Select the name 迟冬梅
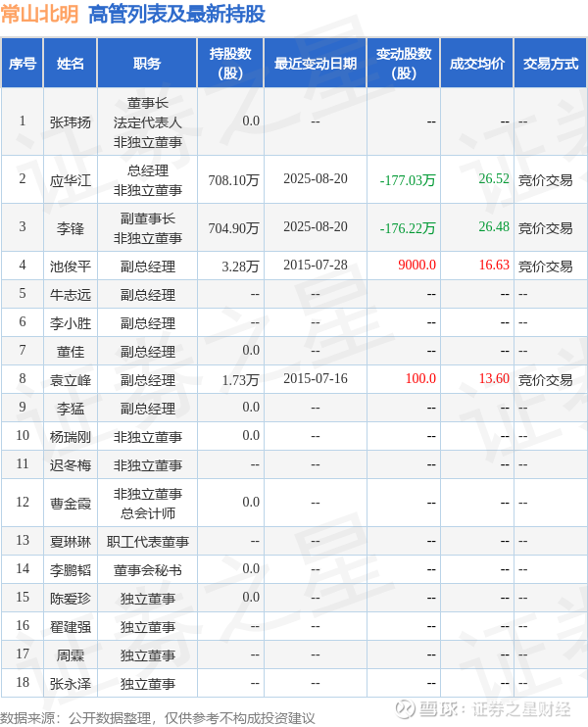Screen dimensions: 588x727 tap(71, 465)
